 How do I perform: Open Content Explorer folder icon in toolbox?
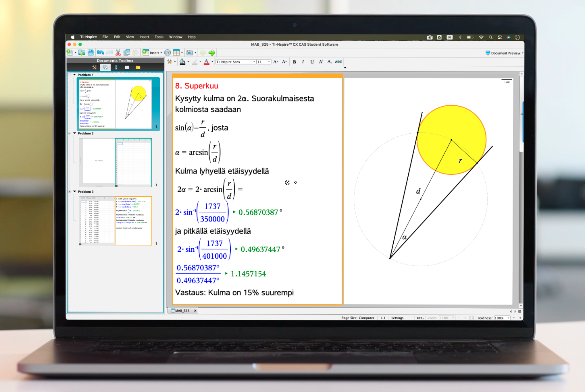138,68
